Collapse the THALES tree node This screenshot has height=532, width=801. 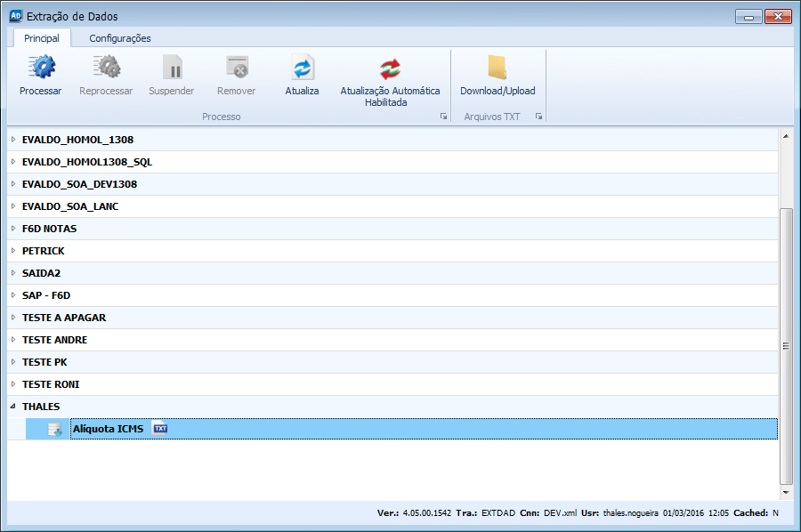coord(13,407)
